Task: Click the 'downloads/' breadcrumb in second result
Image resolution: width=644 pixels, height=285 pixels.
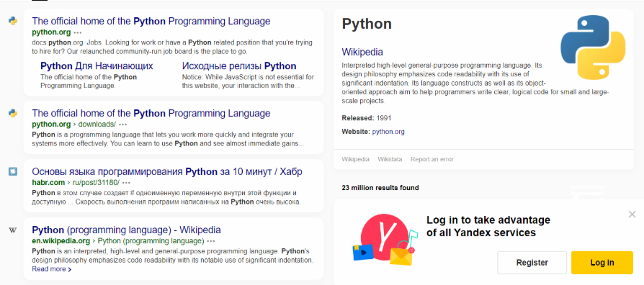Action: [97, 124]
